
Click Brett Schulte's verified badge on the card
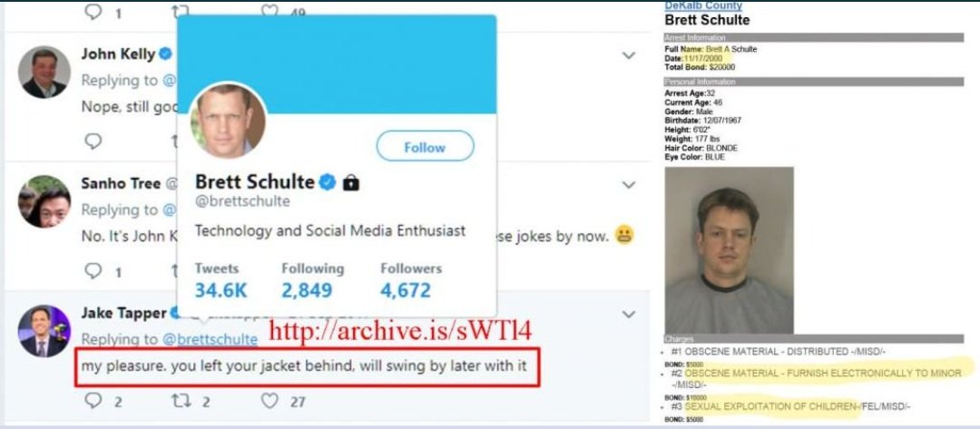328,182
